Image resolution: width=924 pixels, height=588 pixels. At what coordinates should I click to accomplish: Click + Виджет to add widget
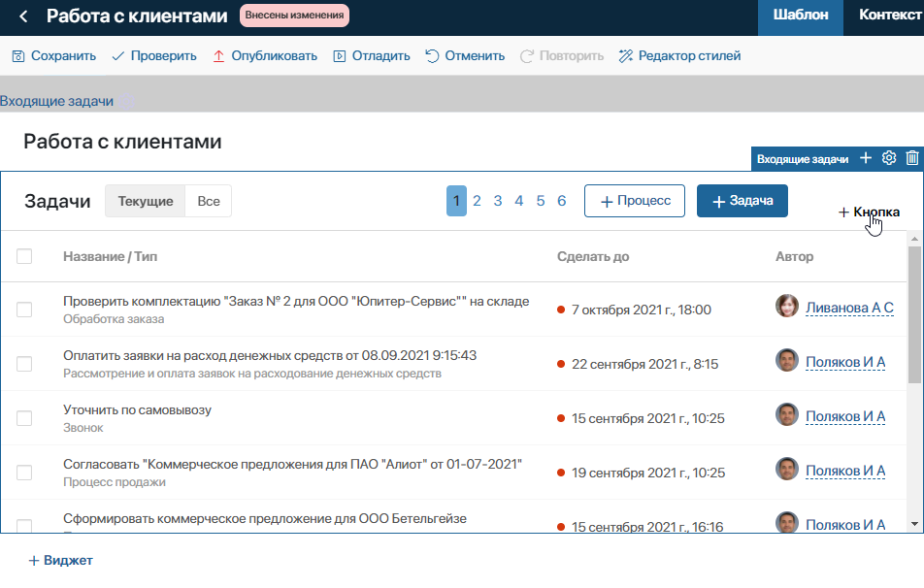[61, 560]
